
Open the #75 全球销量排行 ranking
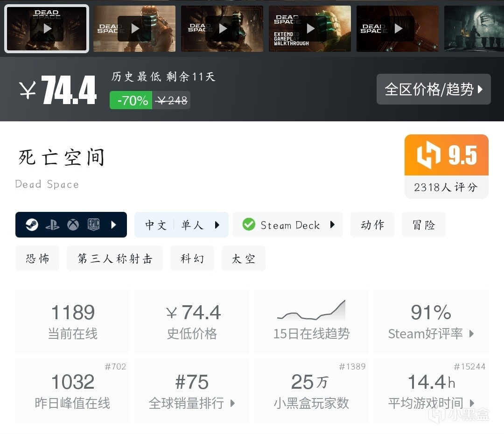pos(192,391)
